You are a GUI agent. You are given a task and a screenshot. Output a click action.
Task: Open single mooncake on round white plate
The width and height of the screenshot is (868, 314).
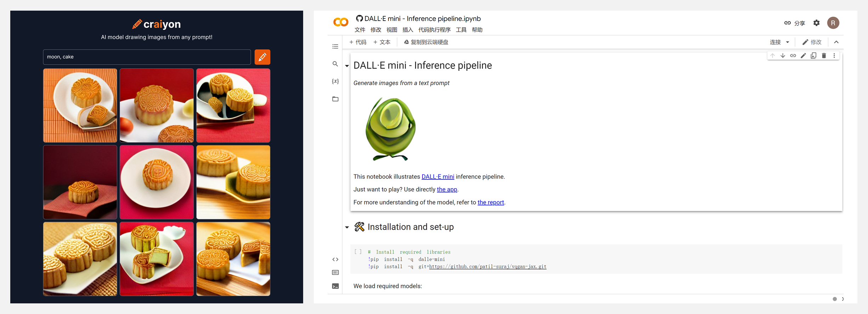157,182
